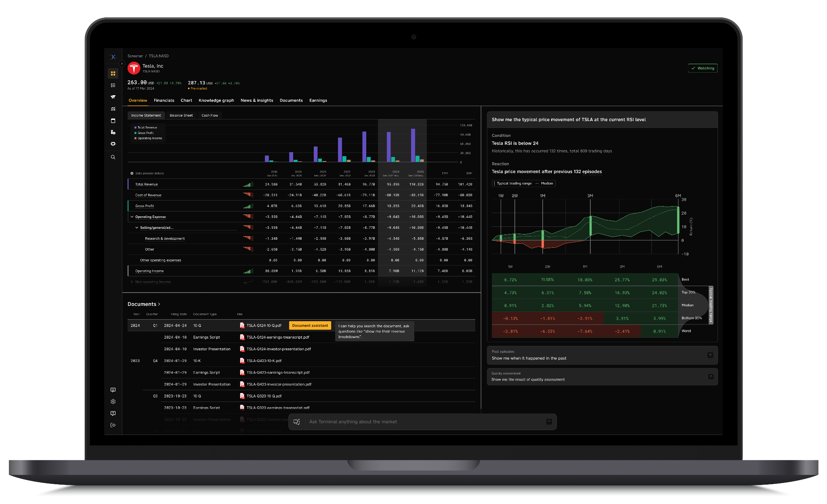Toggle Median legend item in reaction chart
The width and height of the screenshot is (827, 504).
[544, 184]
